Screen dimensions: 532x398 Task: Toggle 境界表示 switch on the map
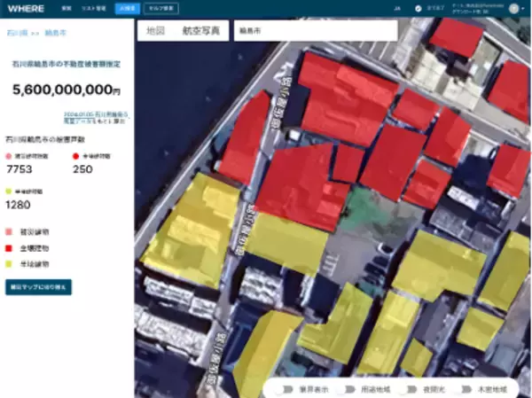(x=286, y=389)
